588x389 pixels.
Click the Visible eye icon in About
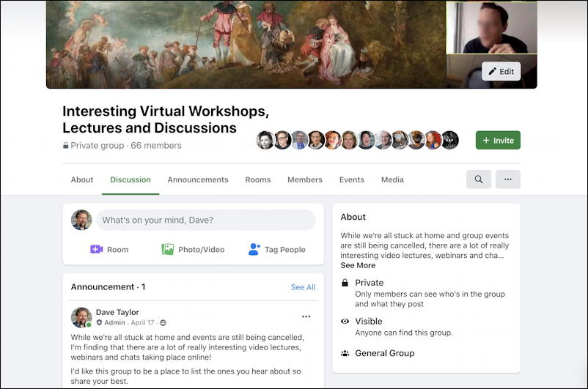coord(345,321)
